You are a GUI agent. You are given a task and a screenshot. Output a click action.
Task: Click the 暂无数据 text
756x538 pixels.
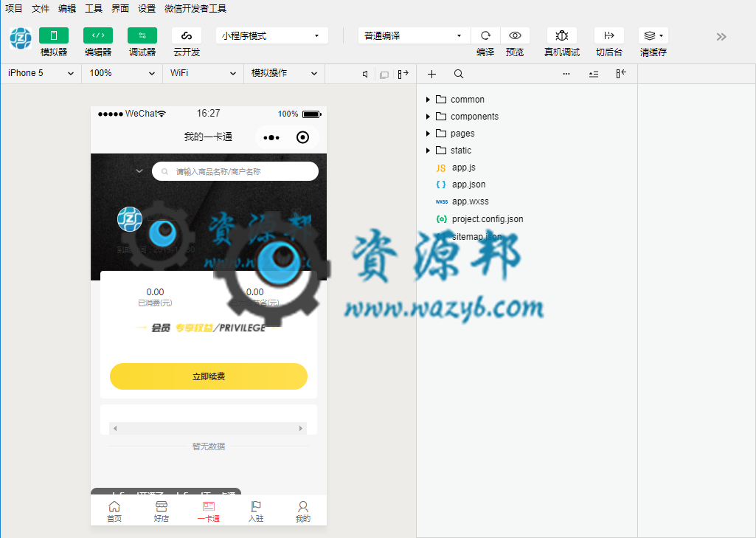[208, 446]
